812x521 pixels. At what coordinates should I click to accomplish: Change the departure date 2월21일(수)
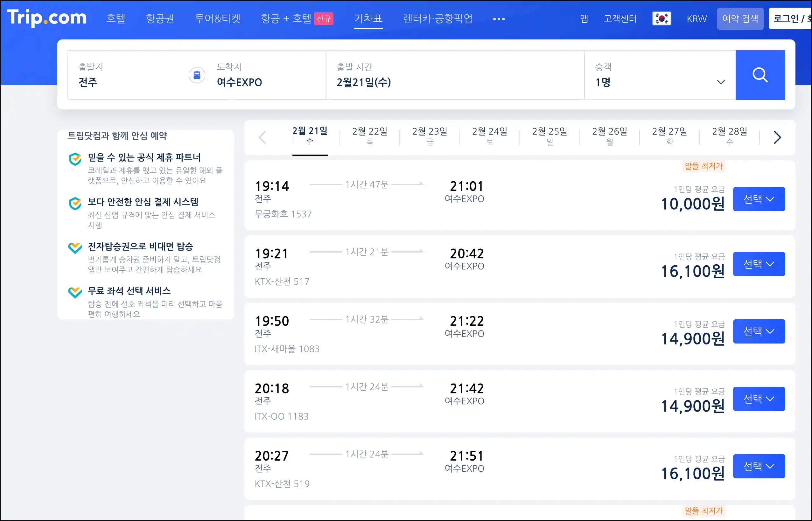(455, 75)
